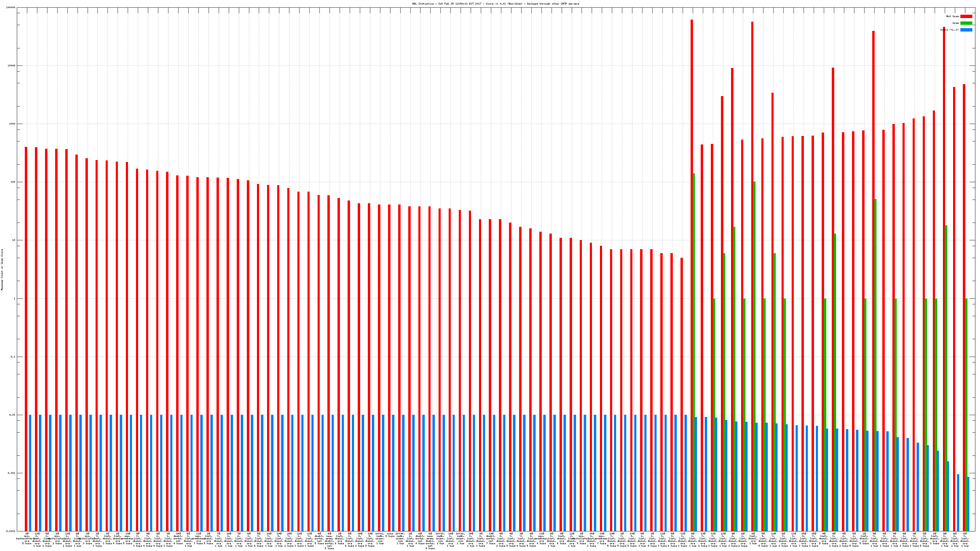Viewport: 980px width, 551px height.
Task: Click the green Spam legend swatch
Action: (966, 23)
